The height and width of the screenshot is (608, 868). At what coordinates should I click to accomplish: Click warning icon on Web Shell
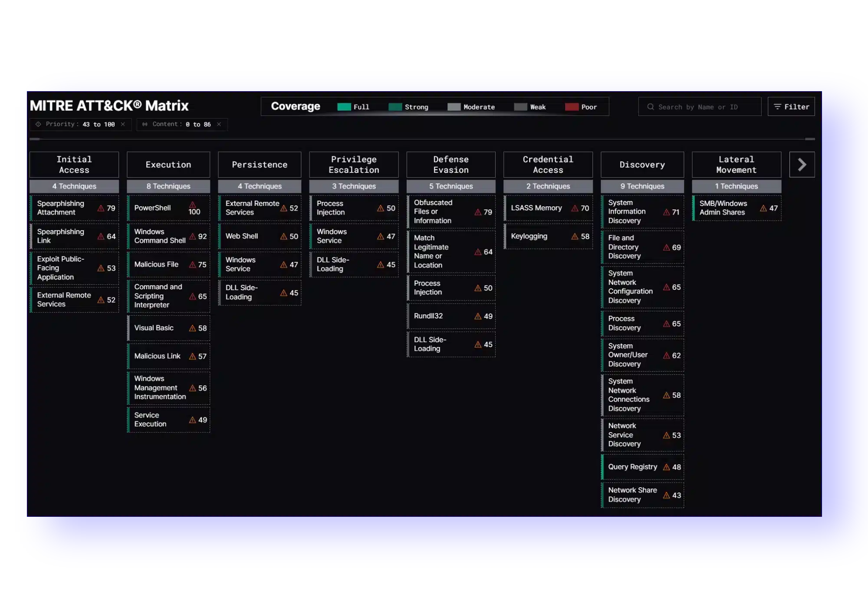[x=284, y=236]
